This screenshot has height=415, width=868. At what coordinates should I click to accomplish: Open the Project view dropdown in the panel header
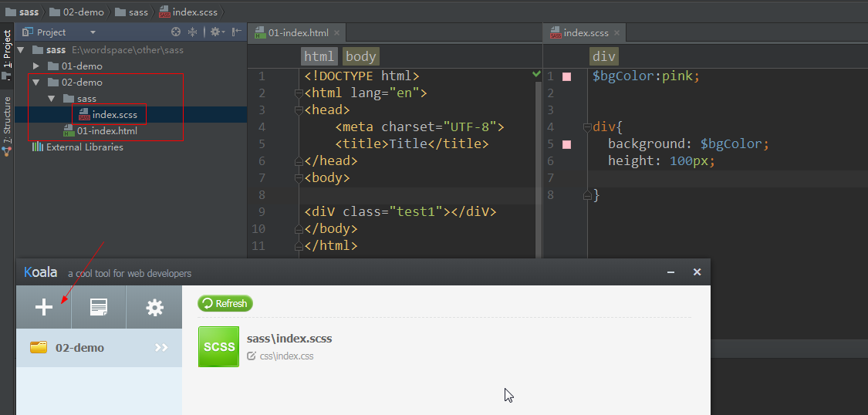click(x=93, y=32)
